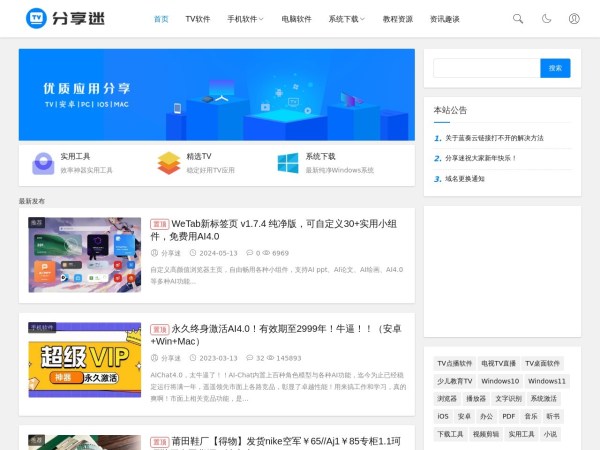Select the 听书 tag
This screenshot has width=600, height=450.
[553, 416]
